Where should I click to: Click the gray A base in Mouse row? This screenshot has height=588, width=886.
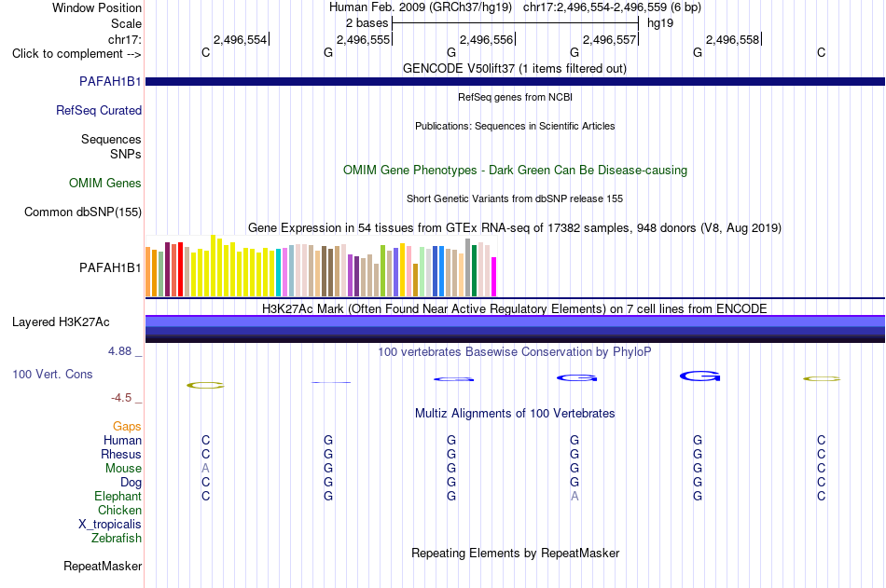point(205,468)
